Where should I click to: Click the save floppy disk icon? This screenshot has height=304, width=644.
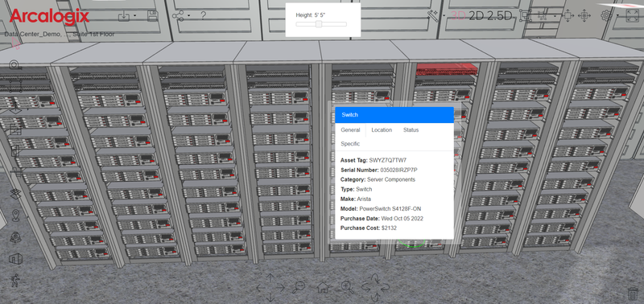point(153,16)
